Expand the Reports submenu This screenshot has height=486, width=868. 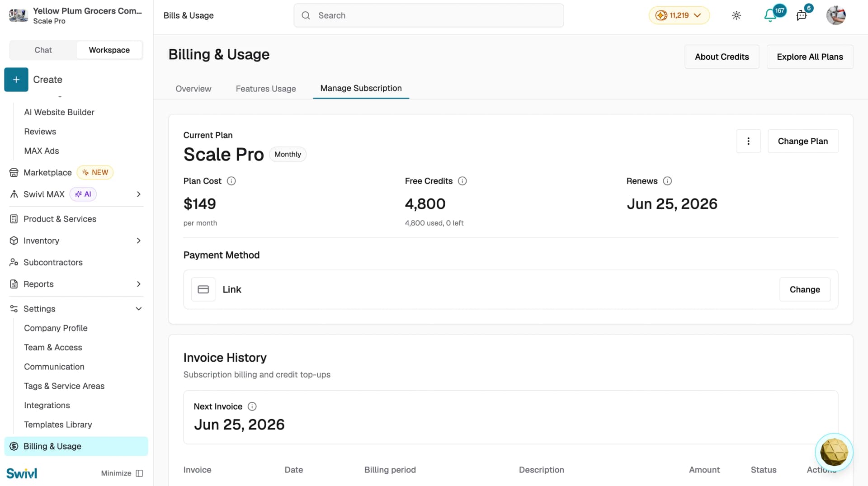click(139, 284)
